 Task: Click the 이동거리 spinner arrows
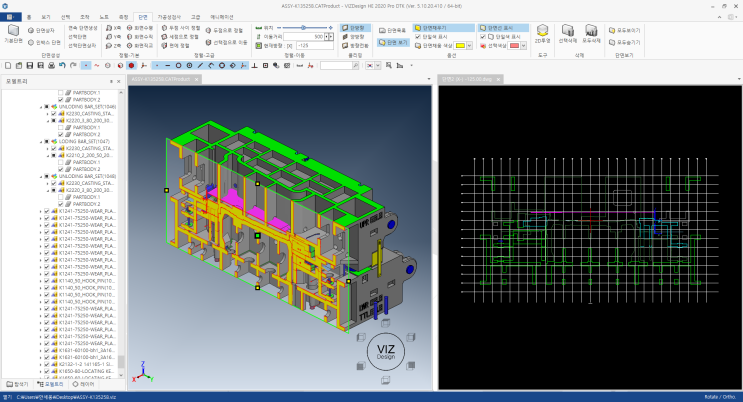pos(329,37)
